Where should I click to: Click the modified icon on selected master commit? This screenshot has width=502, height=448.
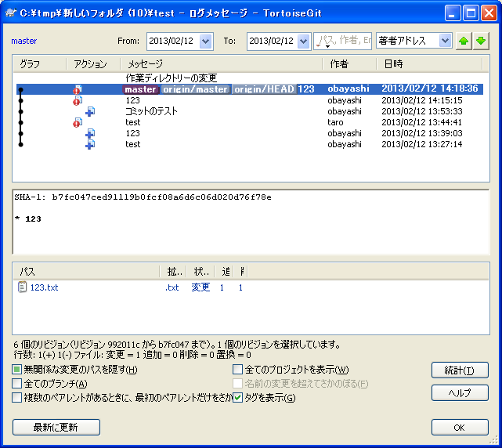(x=78, y=90)
